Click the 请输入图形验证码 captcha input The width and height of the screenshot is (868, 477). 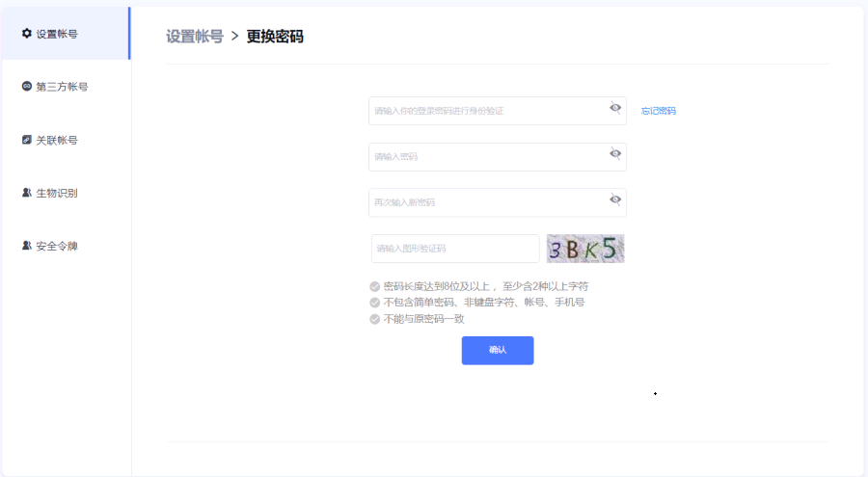[454, 249]
